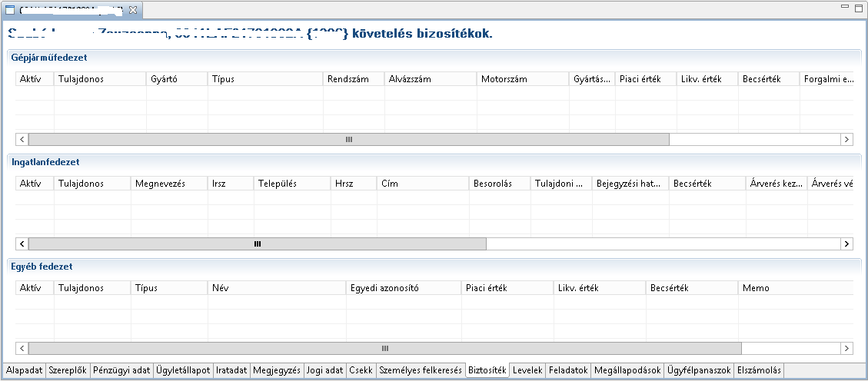Select the Elszámolás tab
Screen dimensions: 868x381
point(759,370)
